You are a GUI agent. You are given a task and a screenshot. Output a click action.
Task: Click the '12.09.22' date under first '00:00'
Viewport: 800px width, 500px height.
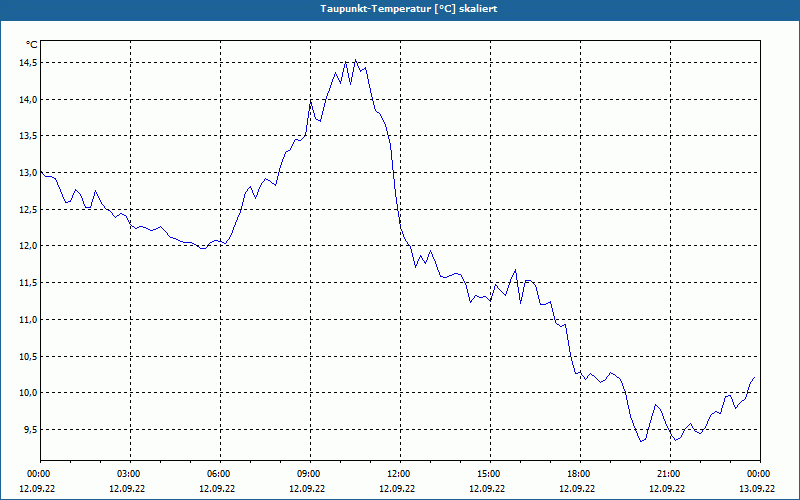point(37,488)
